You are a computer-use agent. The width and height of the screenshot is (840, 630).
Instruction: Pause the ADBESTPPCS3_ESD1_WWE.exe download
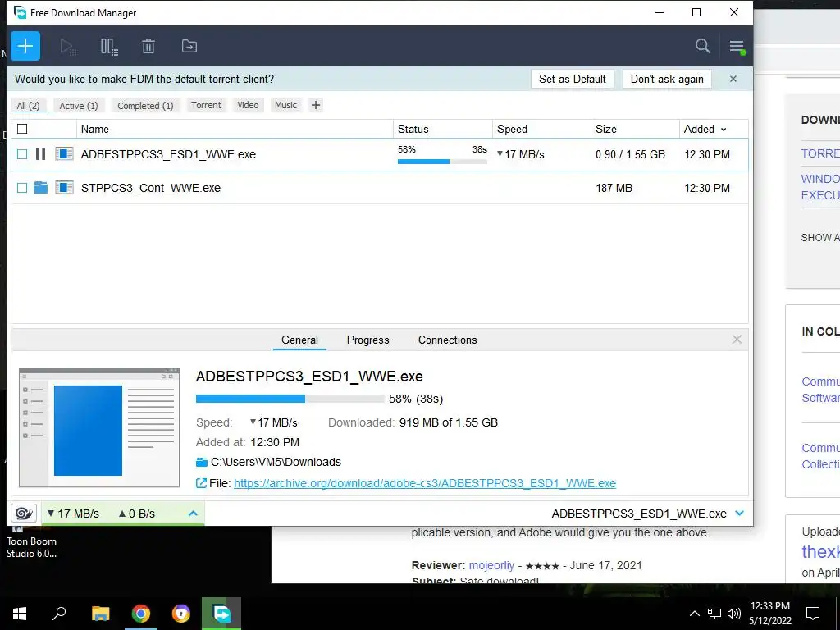click(40, 154)
